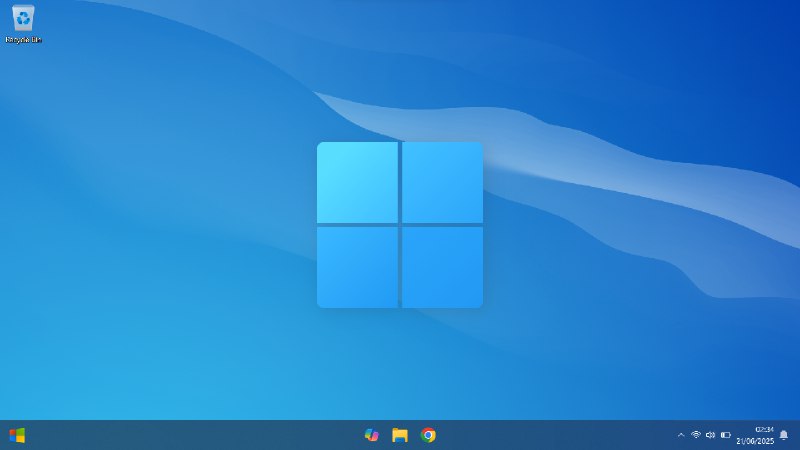Open the notifications bell icon
This screenshot has width=800, height=450.
pos(784,435)
